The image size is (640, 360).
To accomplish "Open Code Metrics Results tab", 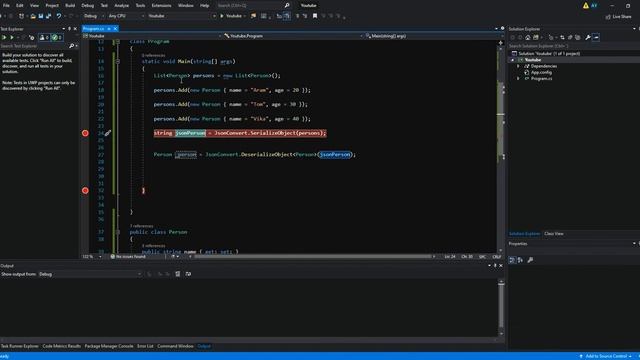I will click(x=62, y=346).
